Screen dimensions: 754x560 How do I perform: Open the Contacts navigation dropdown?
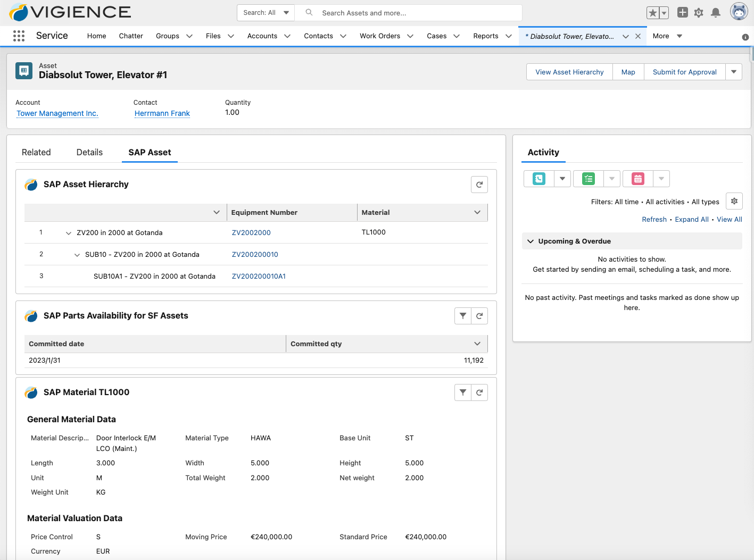[x=343, y=36]
